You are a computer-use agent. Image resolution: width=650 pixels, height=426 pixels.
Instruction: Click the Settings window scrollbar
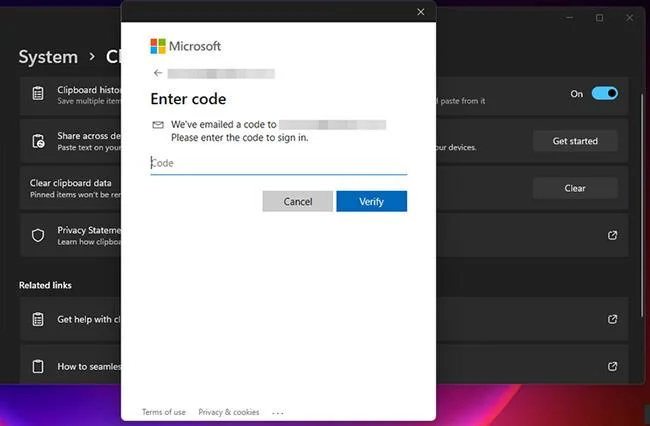pos(643,205)
